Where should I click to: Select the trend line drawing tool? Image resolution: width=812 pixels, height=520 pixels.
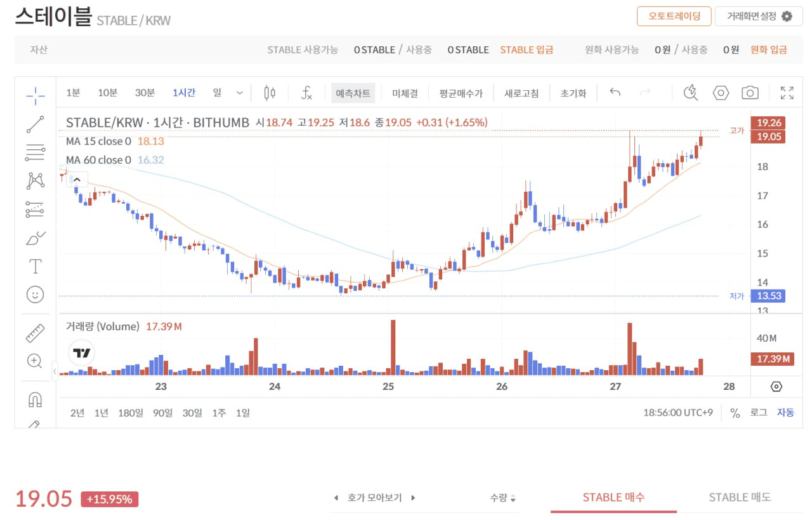pyautogui.click(x=35, y=123)
